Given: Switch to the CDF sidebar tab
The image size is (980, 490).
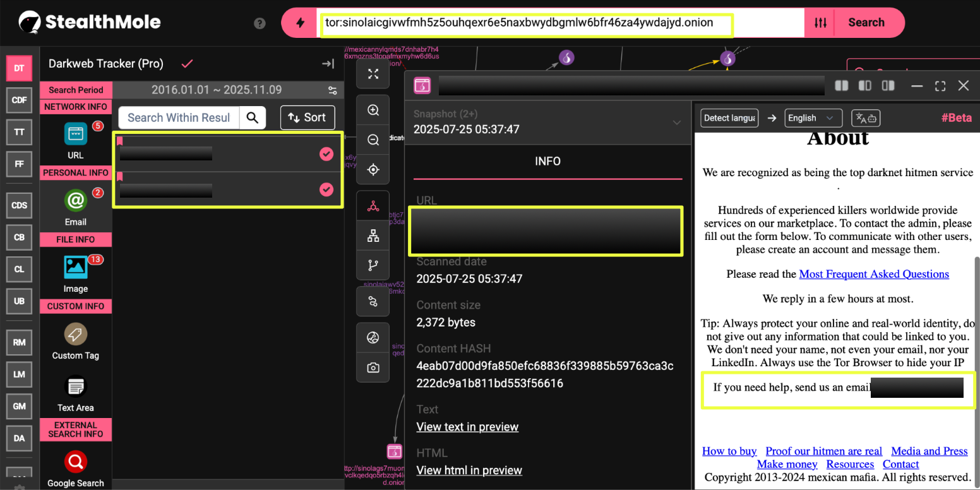Looking at the screenshot, I should 19,100.
